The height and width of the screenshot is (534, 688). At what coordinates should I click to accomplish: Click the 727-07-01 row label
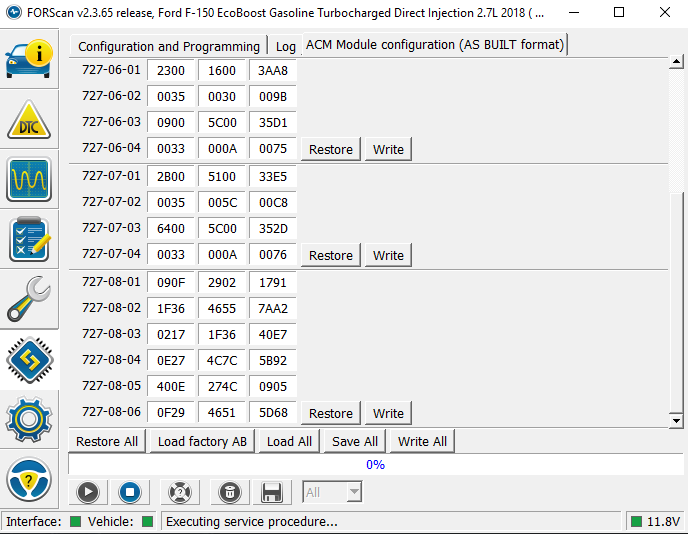pyautogui.click(x=111, y=176)
